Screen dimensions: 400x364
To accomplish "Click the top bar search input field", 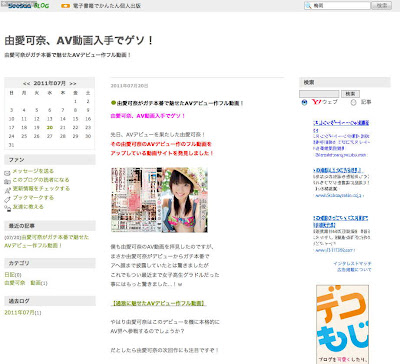I will click(337, 6).
